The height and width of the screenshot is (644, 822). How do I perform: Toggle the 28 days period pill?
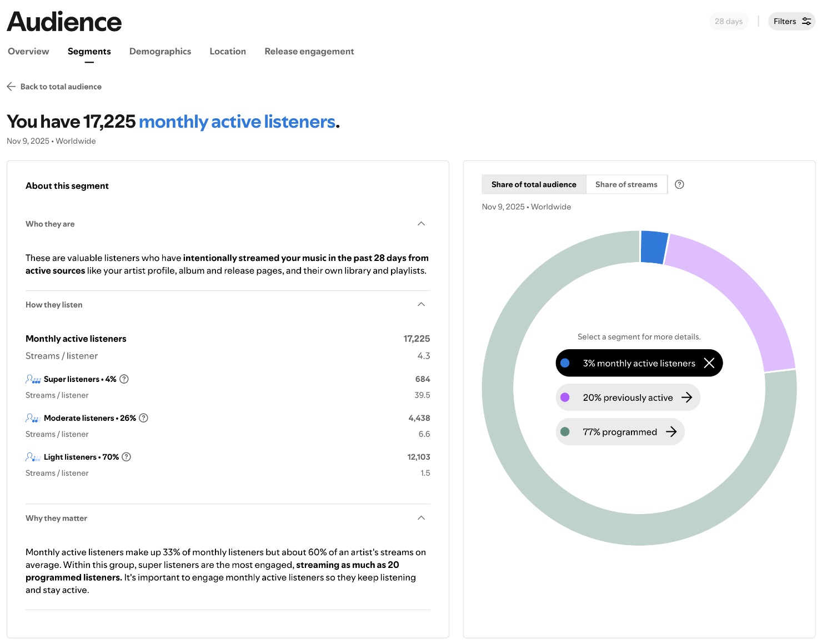(x=728, y=22)
